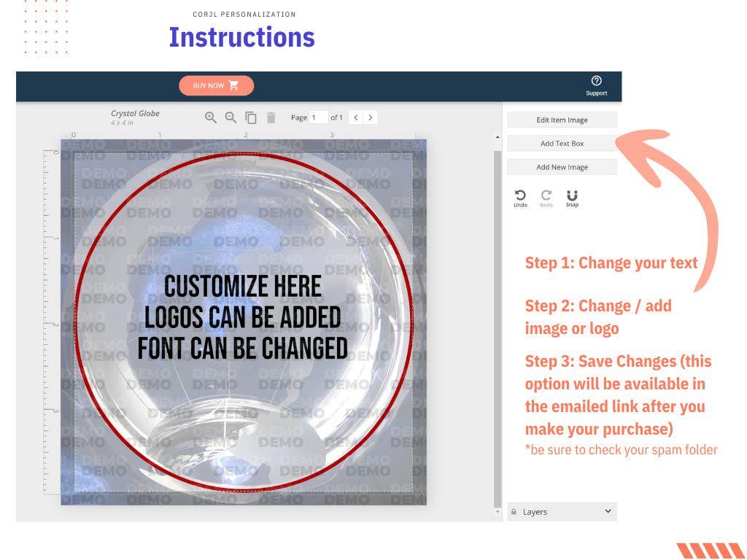Screen dimensions: 747x560
Task: Click the Page number input field
Action: tap(318, 117)
